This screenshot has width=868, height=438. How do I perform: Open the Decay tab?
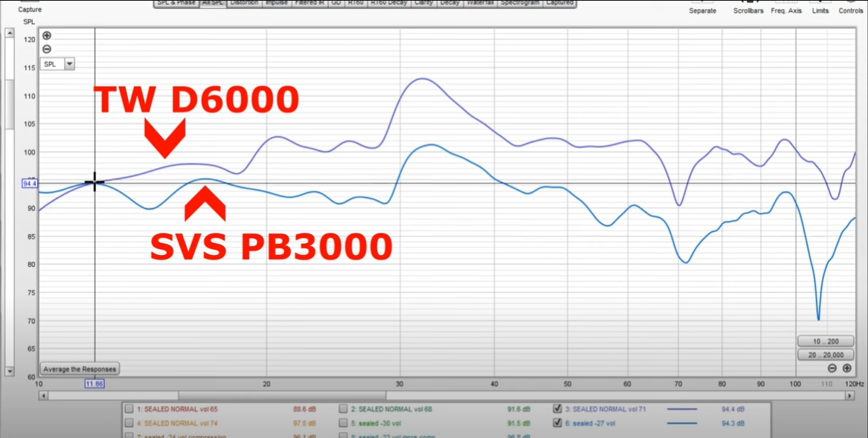point(449,3)
